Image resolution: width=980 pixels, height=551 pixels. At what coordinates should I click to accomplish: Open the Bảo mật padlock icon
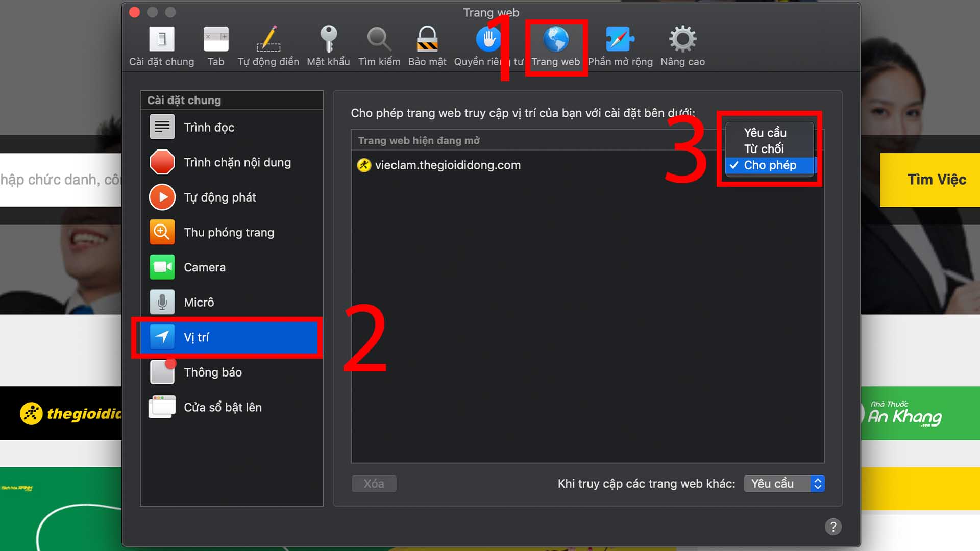pos(427,46)
